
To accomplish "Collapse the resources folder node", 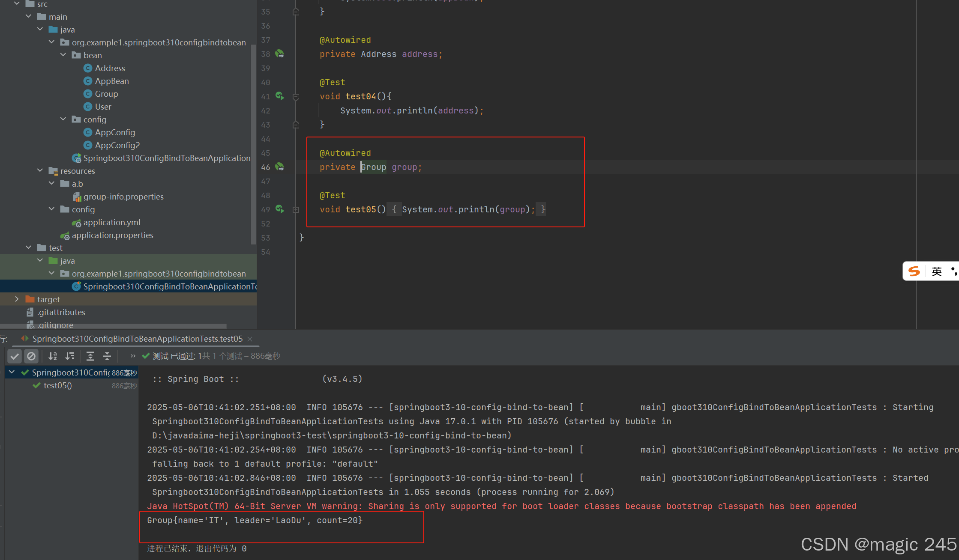I will [40, 171].
